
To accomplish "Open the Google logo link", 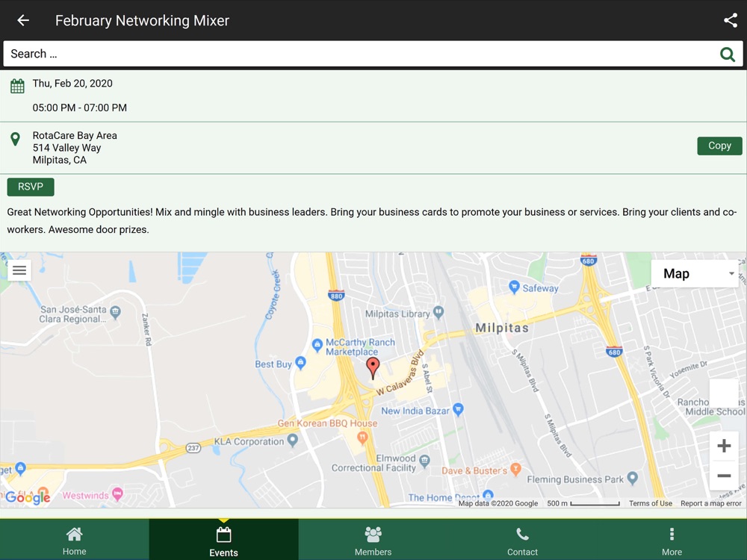I will pyautogui.click(x=28, y=497).
